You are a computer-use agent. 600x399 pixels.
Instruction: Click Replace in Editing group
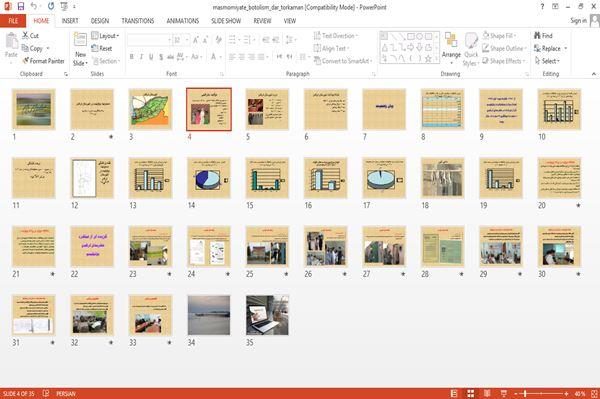point(550,48)
